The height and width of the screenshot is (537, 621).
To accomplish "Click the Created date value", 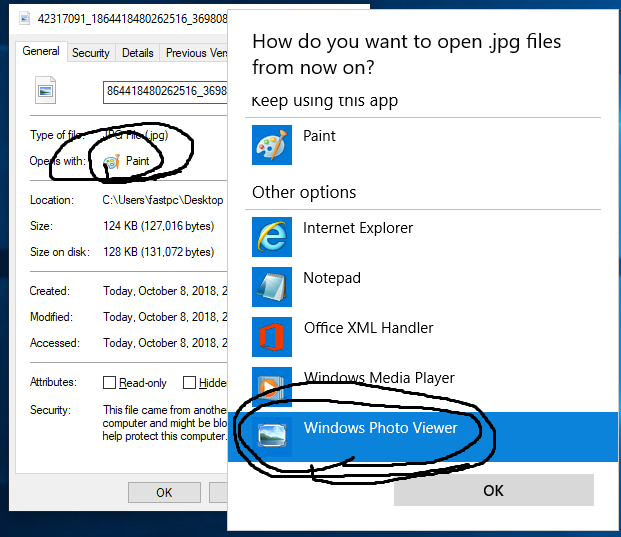I will point(165,291).
